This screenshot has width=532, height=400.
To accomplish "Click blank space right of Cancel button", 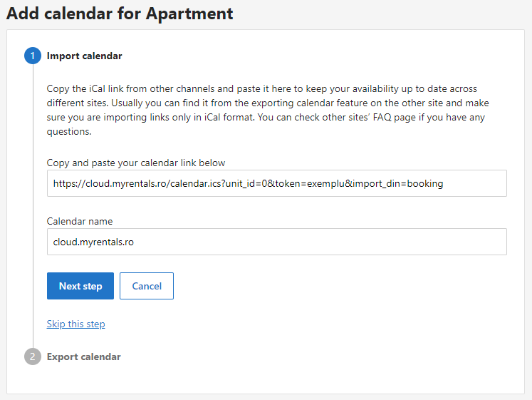I will 339,286.
